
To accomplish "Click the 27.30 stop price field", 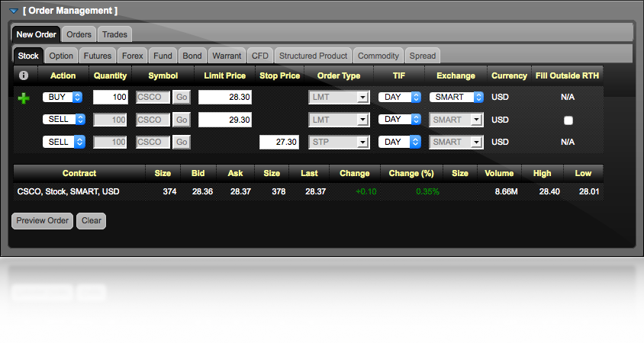I will coord(279,142).
